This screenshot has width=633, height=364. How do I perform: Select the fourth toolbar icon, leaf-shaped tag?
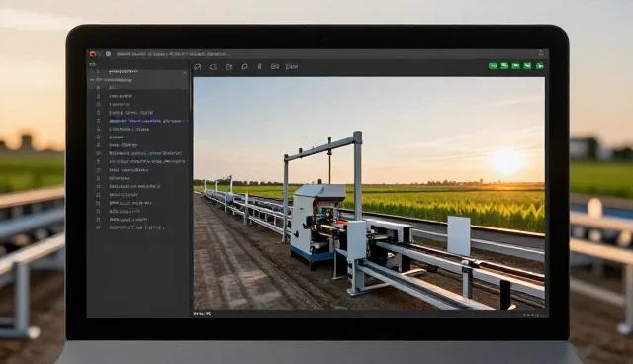[244, 67]
